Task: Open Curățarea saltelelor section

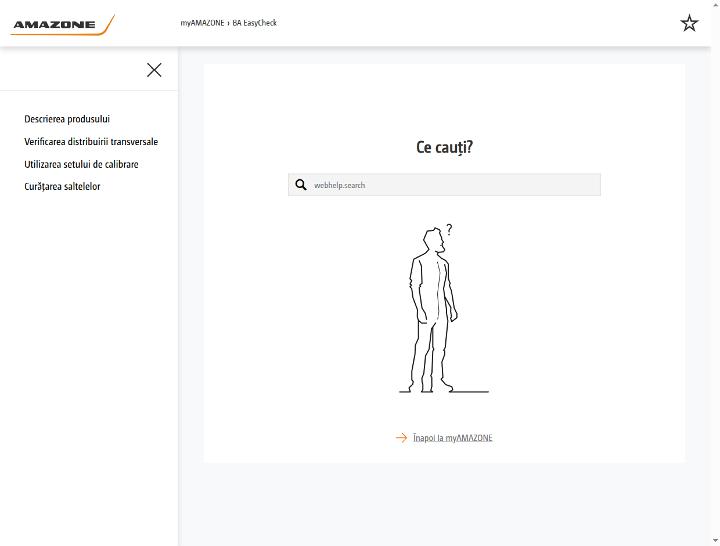Action: click(62, 186)
